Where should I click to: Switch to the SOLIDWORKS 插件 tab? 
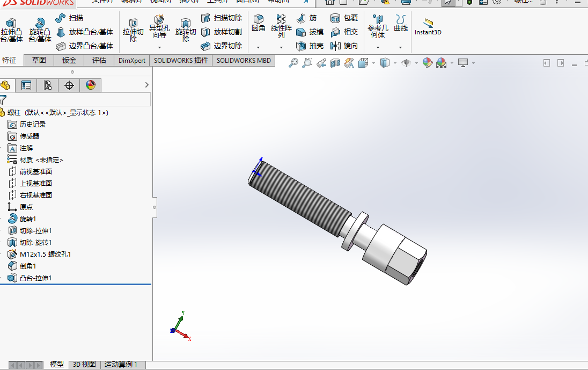point(181,61)
